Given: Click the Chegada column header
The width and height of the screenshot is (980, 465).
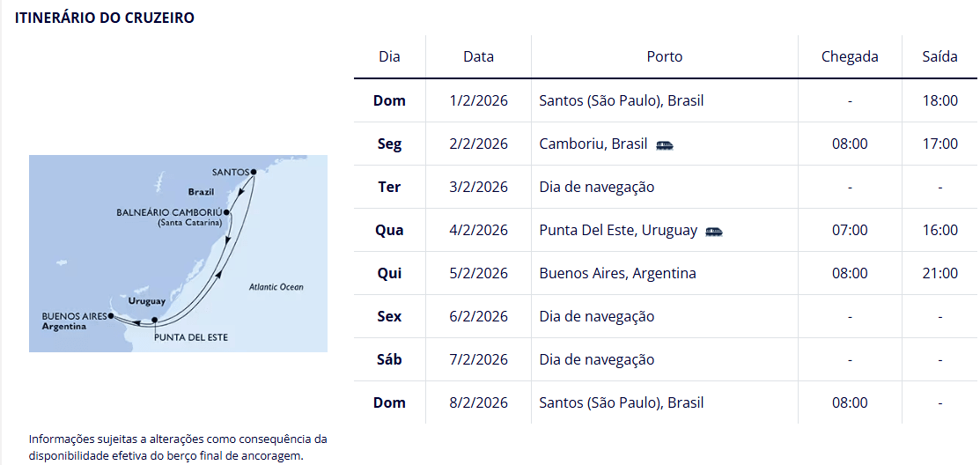Looking at the screenshot, I should (850, 56).
